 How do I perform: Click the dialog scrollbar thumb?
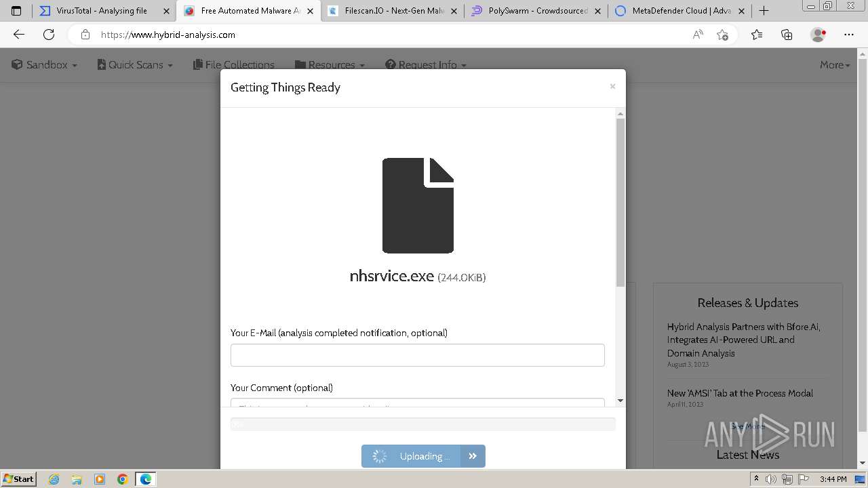click(620, 202)
